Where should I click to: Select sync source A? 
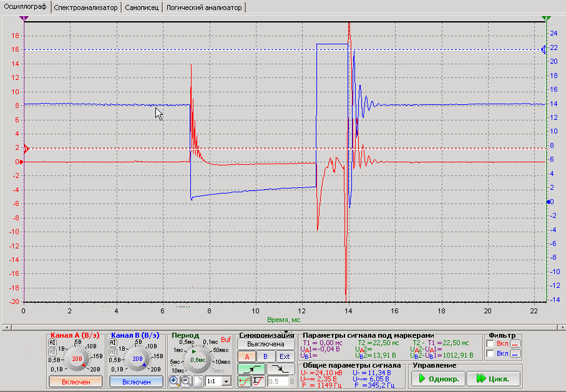[247, 356]
